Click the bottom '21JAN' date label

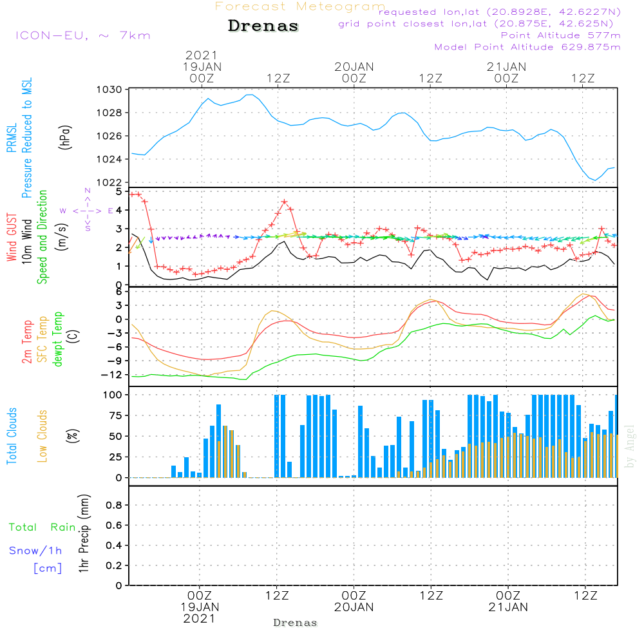click(508, 607)
